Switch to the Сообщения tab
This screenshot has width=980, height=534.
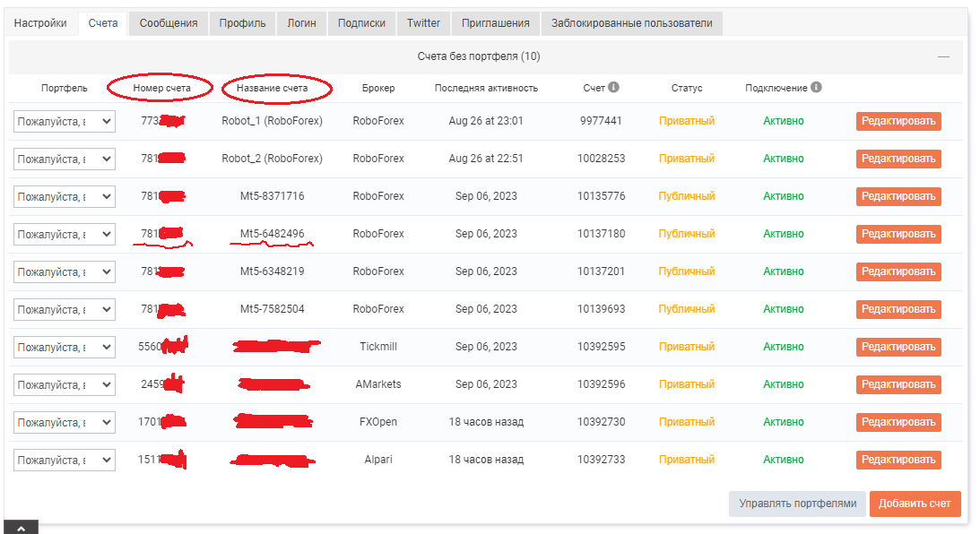(169, 23)
